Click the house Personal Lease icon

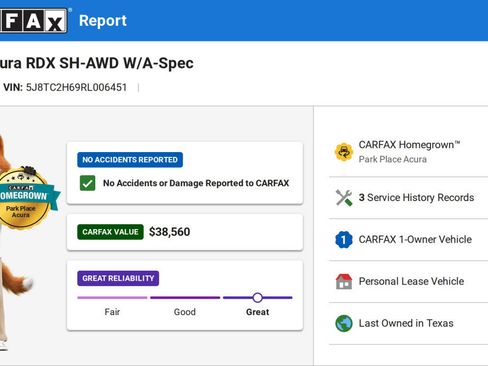(x=344, y=281)
